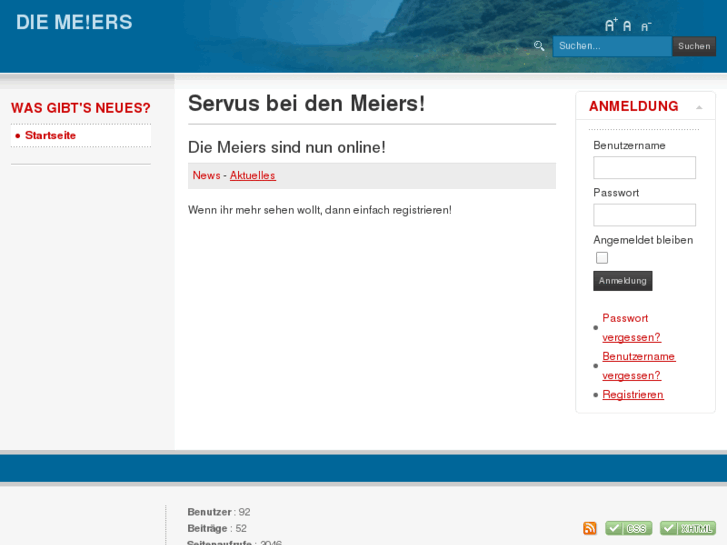Open the Passwort vergessen? link
Viewport: 727px width, 545px height.
[631, 327]
